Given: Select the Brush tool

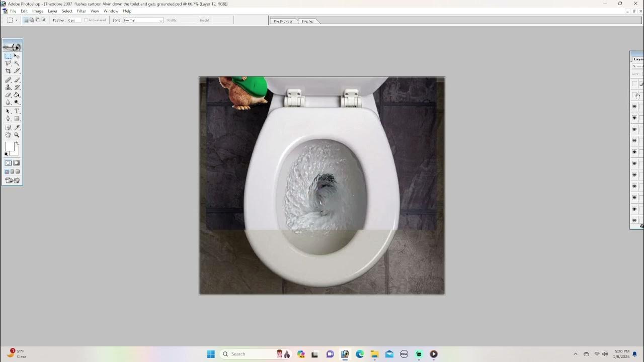Looking at the screenshot, I should point(17,80).
